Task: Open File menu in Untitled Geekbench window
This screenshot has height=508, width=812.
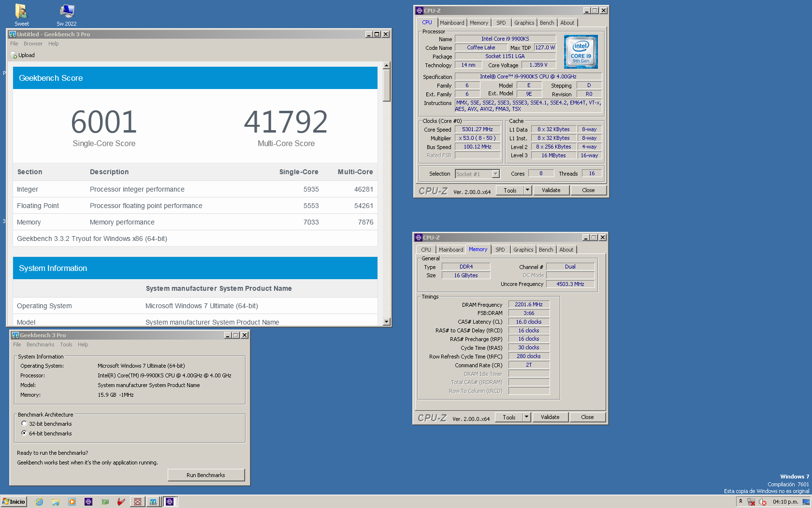Action: pyautogui.click(x=14, y=44)
